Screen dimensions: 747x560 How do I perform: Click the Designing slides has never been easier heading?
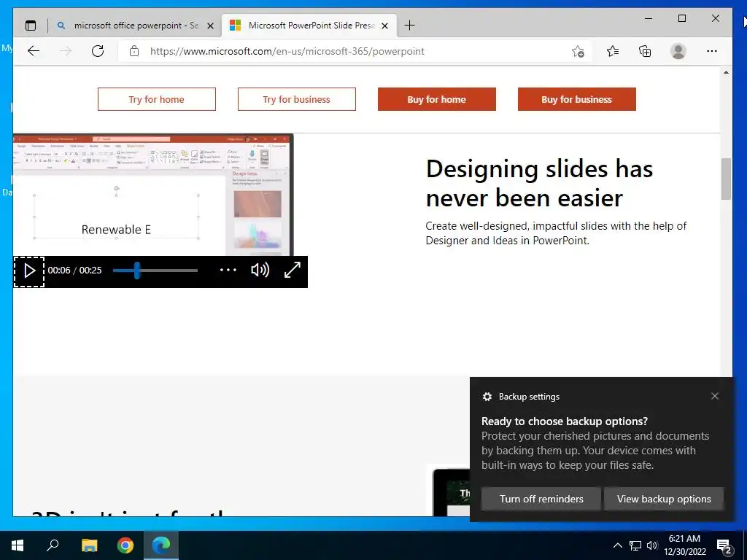click(x=539, y=183)
